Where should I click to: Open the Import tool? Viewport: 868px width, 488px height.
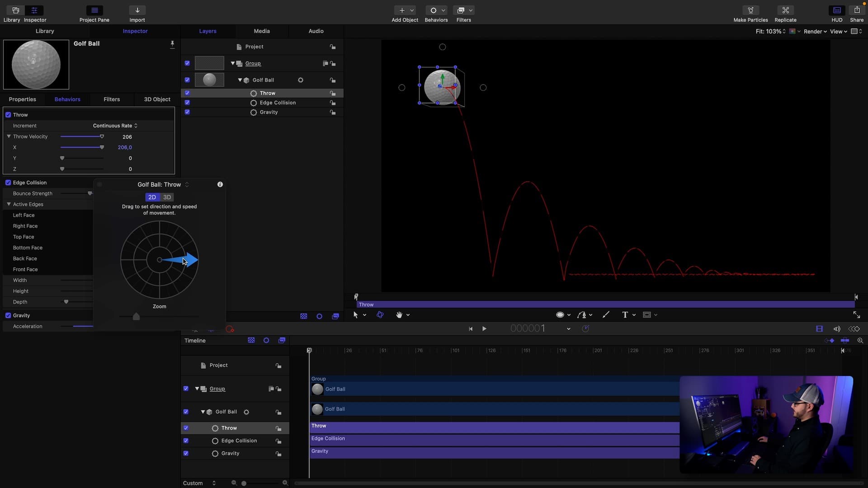pos(137,10)
